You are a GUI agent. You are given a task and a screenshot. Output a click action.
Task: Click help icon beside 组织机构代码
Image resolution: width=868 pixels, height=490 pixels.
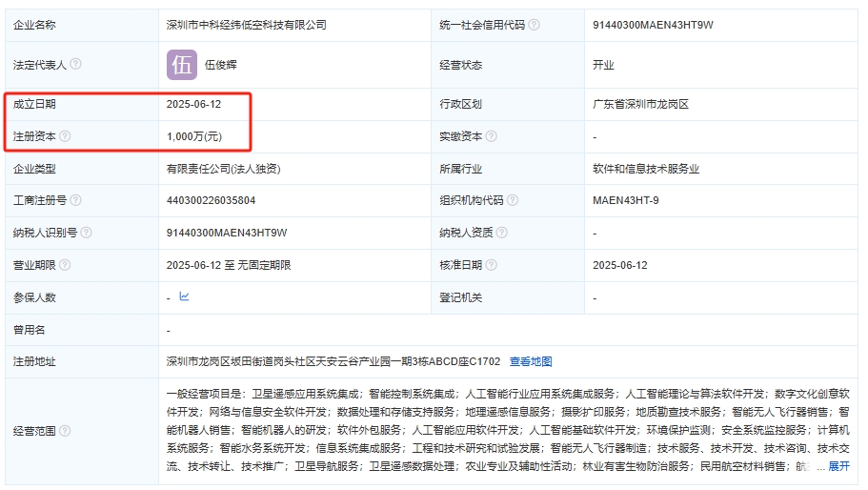513,200
